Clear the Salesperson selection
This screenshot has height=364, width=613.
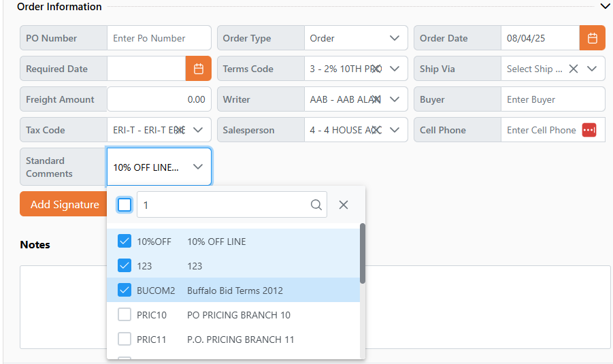(376, 130)
